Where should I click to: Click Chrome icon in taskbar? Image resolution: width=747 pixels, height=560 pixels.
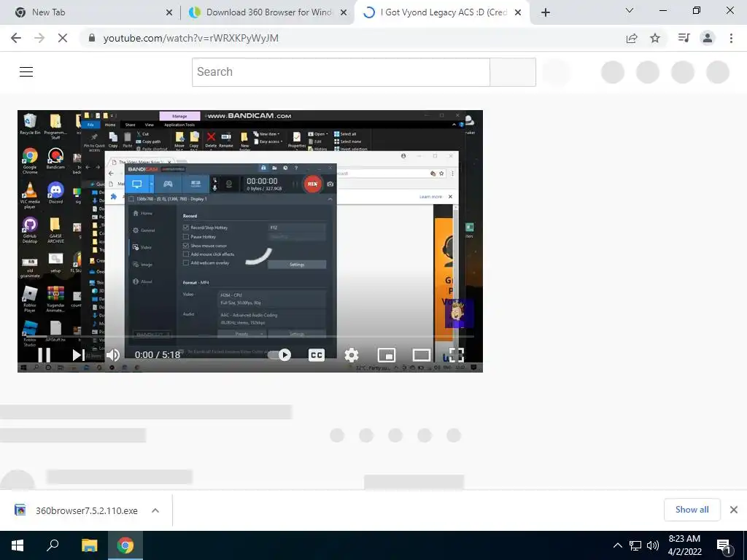(125, 545)
